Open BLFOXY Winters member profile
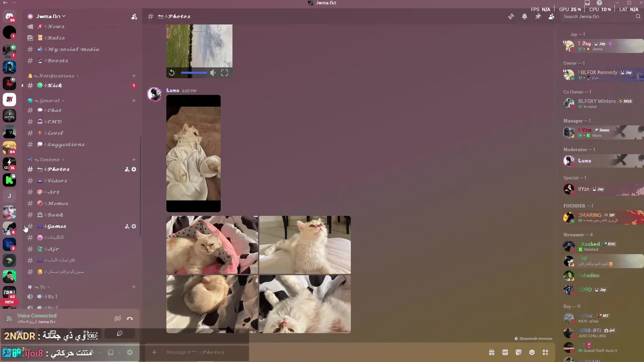The height and width of the screenshot is (362, 644). 603,103
